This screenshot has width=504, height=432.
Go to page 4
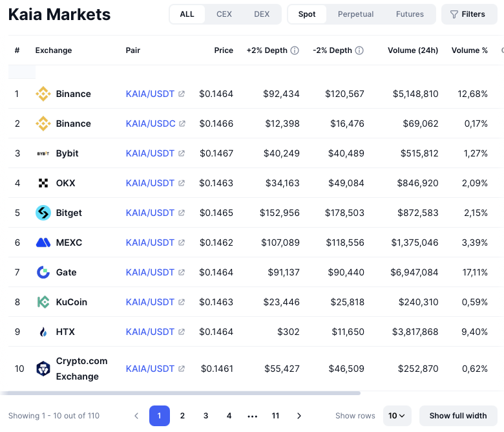[229, 416]
